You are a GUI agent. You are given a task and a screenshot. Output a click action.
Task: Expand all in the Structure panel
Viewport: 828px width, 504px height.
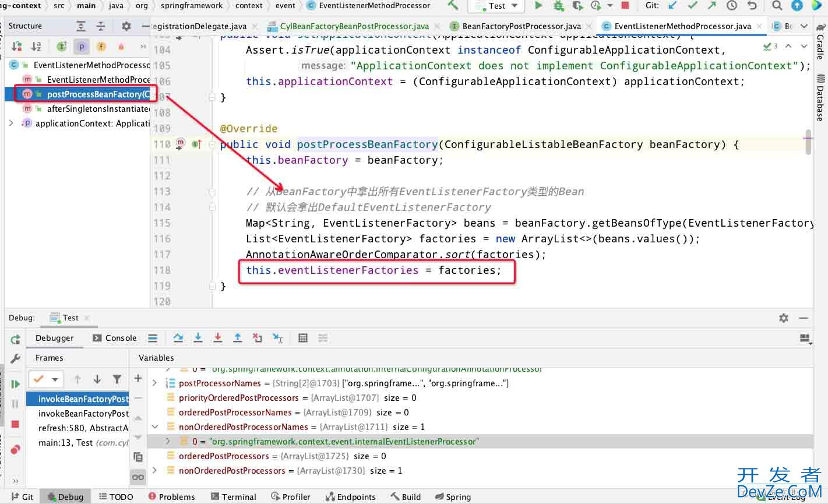click(81, 26)
